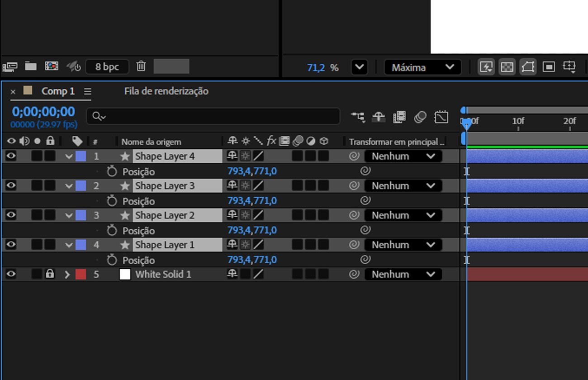588x380 pixels.
Task: Enable motion blur for the composition
Action: click(420, 117)
